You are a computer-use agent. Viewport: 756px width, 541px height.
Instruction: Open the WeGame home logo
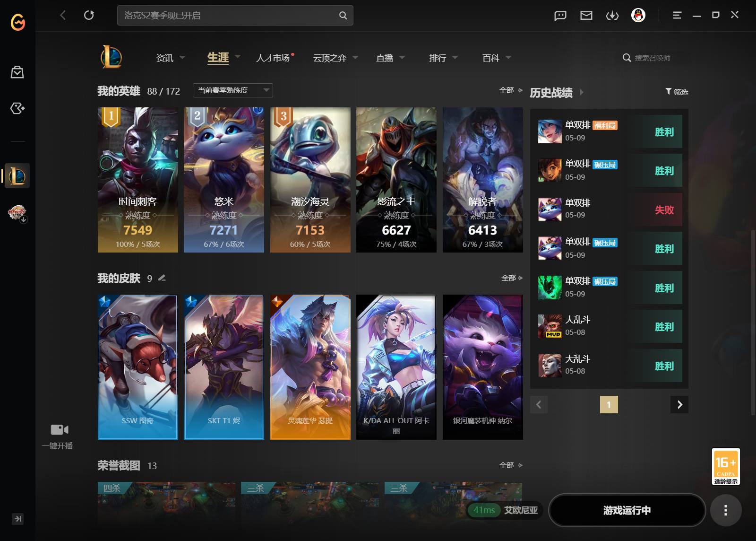(x=18, y=22)
